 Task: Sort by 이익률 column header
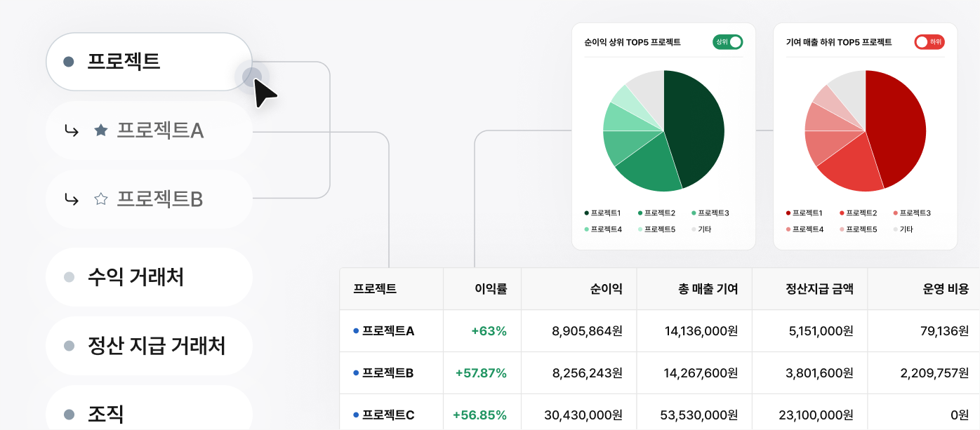pos(491,288)
